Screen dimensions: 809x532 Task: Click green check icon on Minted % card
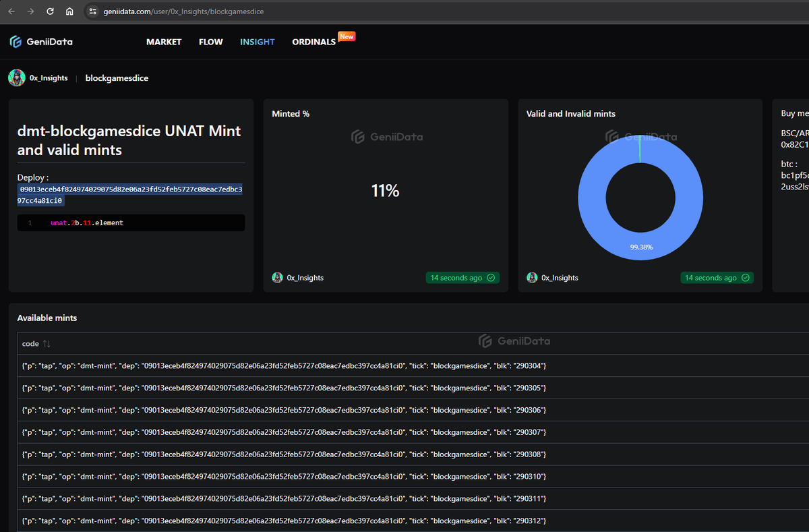click(491, 278)
